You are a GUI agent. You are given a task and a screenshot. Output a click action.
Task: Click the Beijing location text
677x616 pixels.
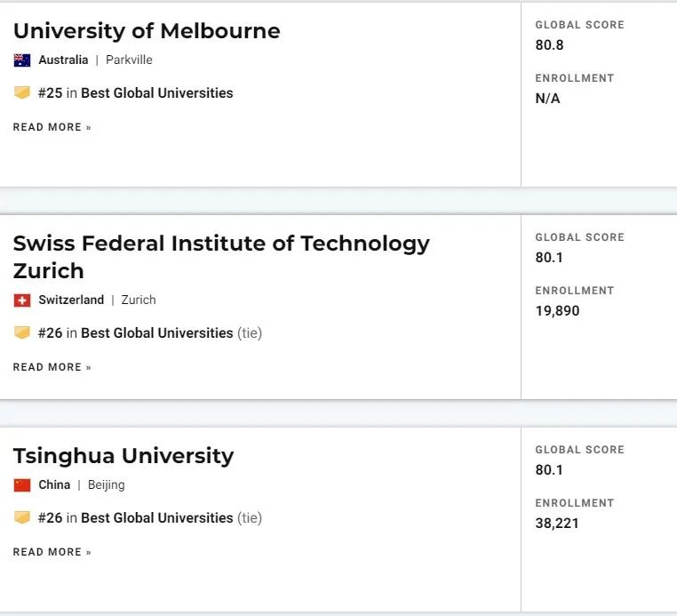coord(107,484)
